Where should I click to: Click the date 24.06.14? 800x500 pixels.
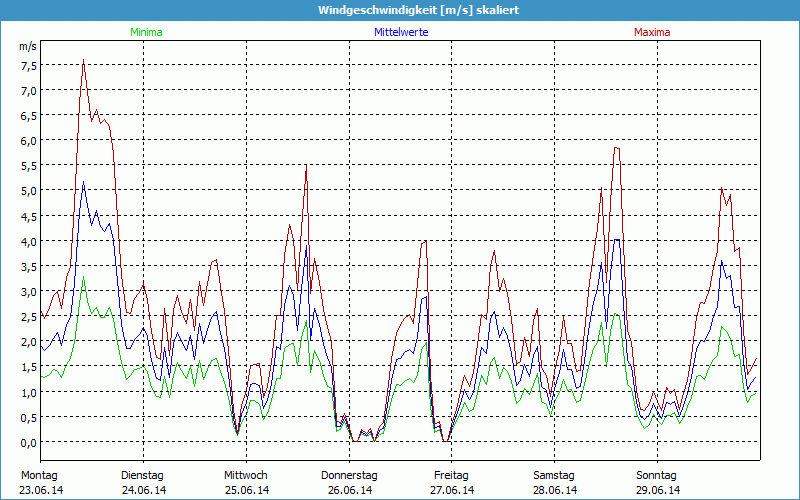144,490
